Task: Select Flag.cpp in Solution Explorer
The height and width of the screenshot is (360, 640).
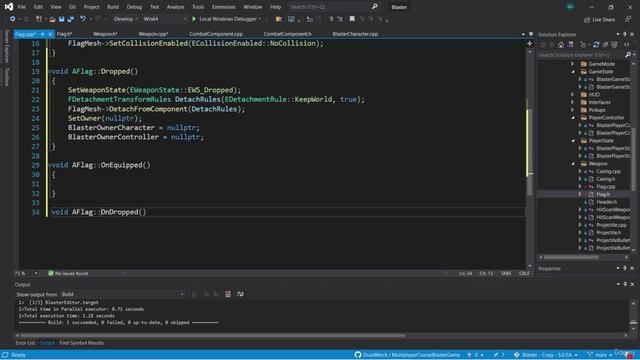Action: coord(605,187)
